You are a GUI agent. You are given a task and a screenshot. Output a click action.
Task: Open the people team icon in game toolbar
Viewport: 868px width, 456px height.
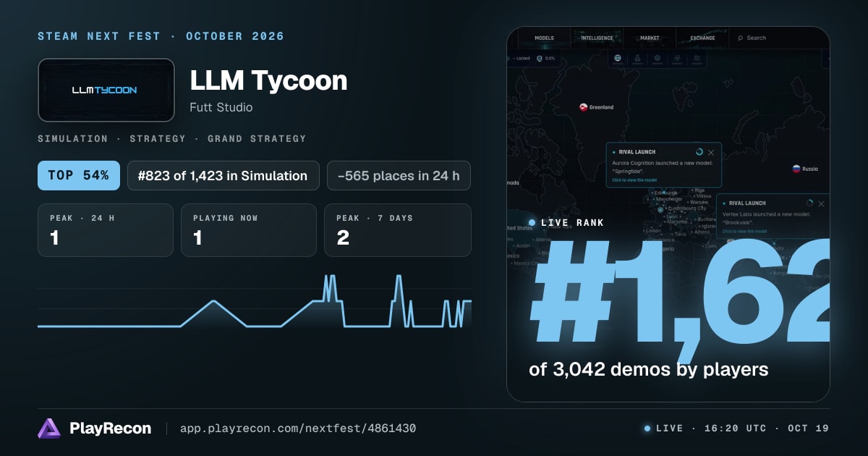697,58
